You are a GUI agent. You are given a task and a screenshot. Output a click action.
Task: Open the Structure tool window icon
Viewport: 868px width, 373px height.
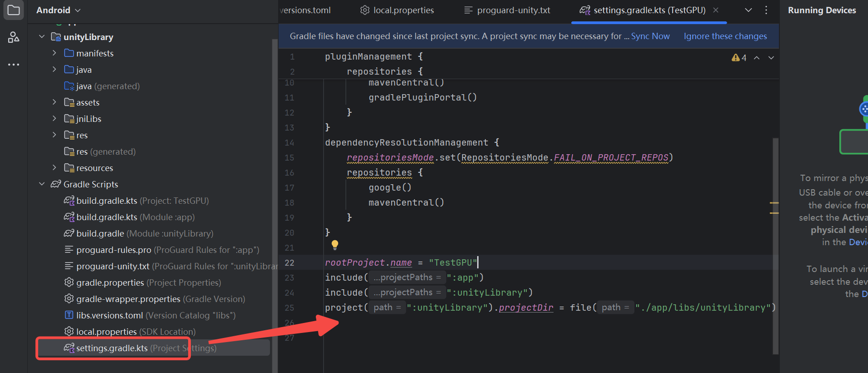tap(14, 37)
